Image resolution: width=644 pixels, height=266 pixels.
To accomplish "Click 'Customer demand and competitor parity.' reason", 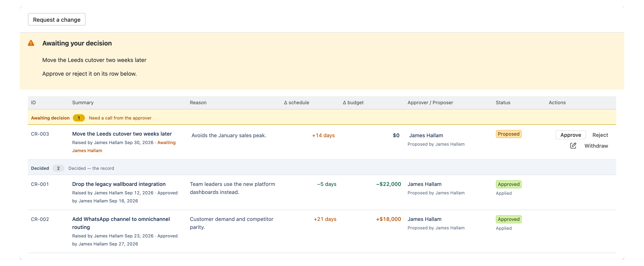I will tap(231, 223).
